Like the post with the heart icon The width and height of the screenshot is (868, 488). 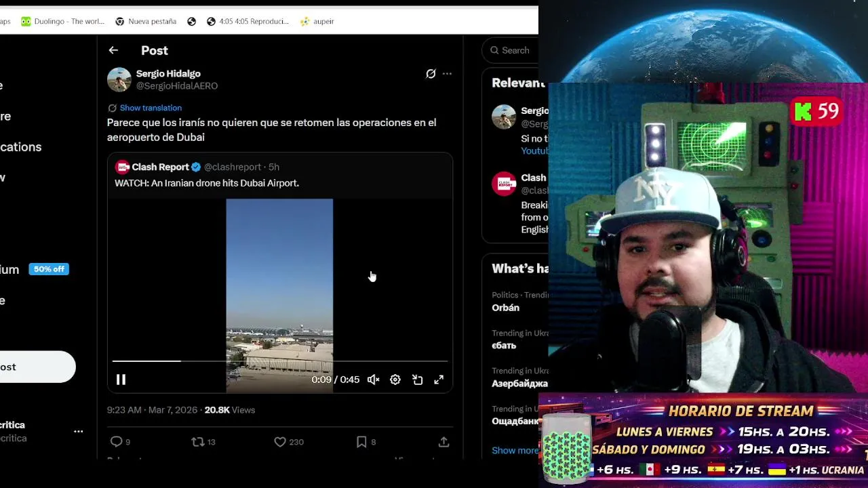tap(280, 442)
